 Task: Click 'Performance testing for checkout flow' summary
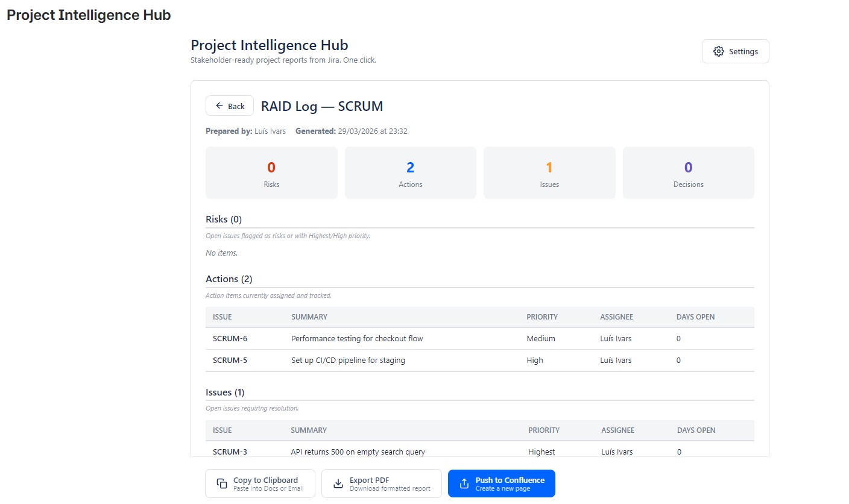pos(357,339)
